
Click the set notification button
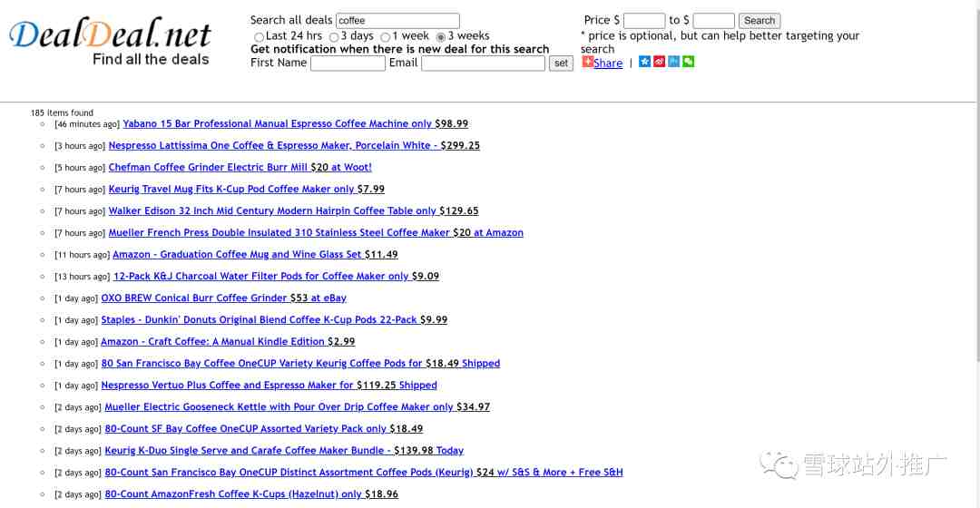coord(561,63)
